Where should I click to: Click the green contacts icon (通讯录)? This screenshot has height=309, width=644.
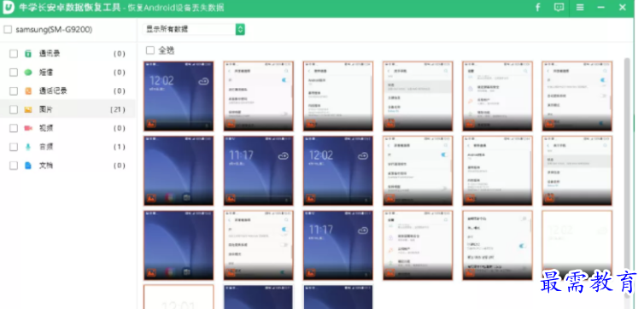[28, 54]
